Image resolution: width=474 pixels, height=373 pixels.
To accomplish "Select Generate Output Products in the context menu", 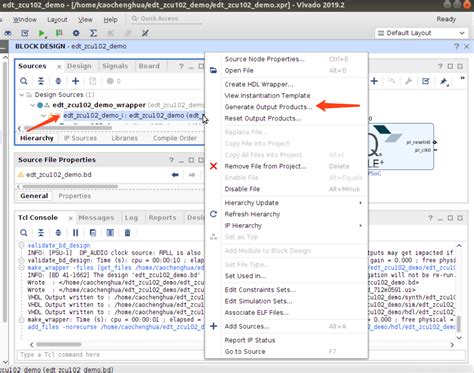I will click(268, 107).
